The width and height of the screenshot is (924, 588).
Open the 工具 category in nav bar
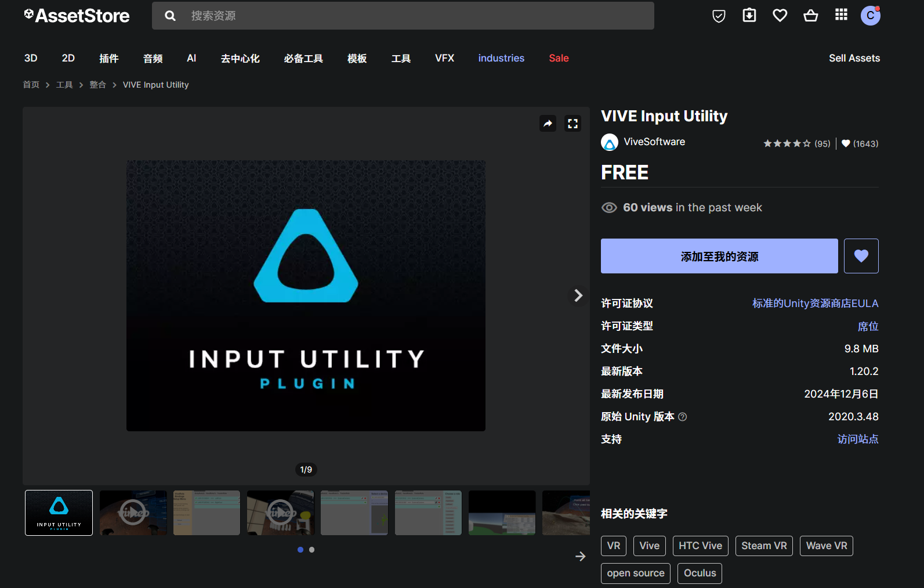(401, 58)
